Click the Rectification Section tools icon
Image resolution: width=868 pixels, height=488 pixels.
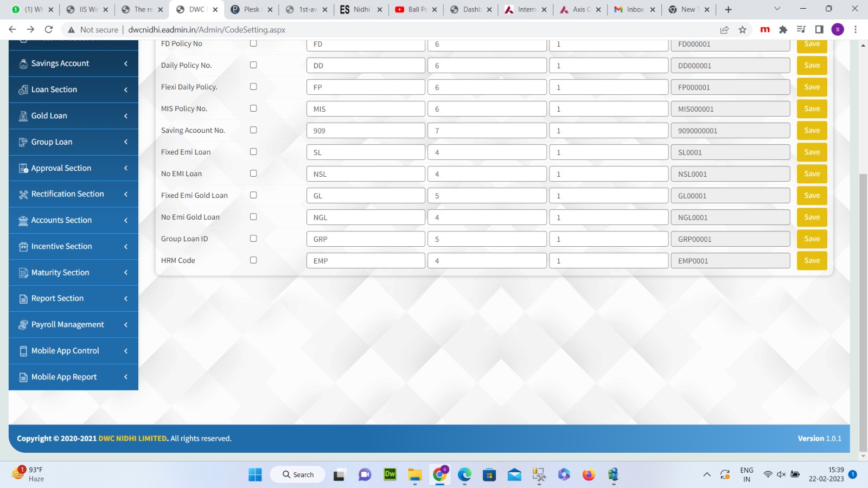23,194
